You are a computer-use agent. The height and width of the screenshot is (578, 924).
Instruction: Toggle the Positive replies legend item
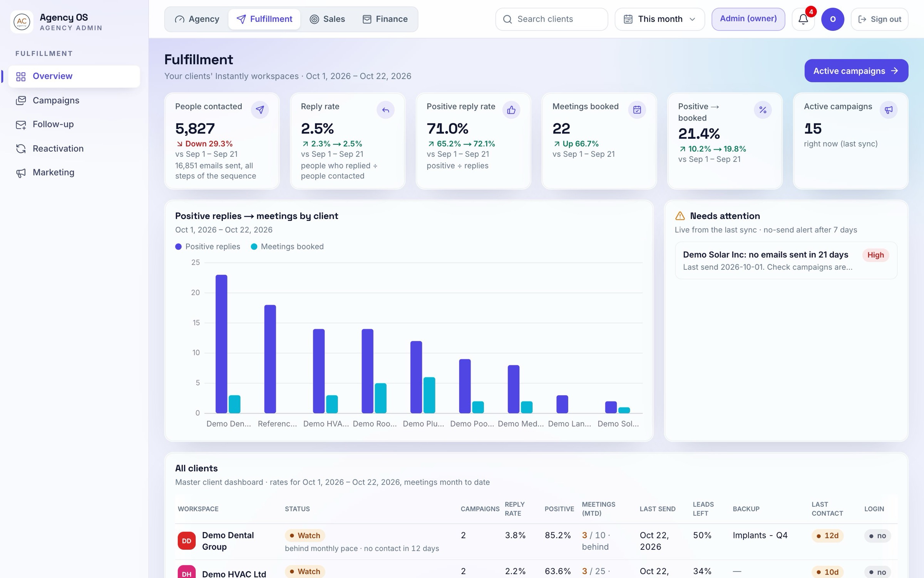pos(208,247)
